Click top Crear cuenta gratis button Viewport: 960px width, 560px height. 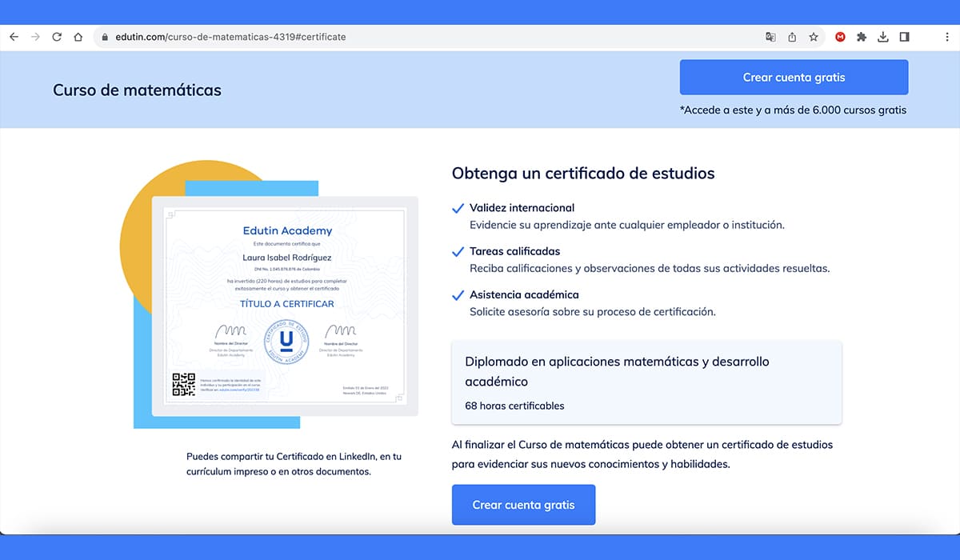[794, 78]
